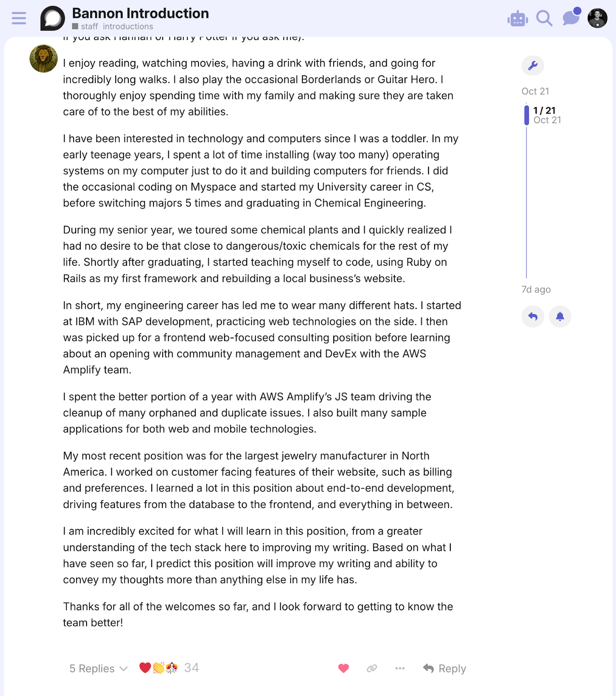Open the admin wrench actions
The image size is (616, 696).
532,66
